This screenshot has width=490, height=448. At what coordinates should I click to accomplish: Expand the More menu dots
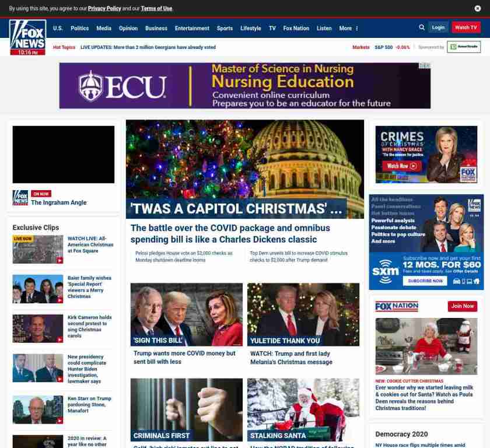tap(357, 29)
